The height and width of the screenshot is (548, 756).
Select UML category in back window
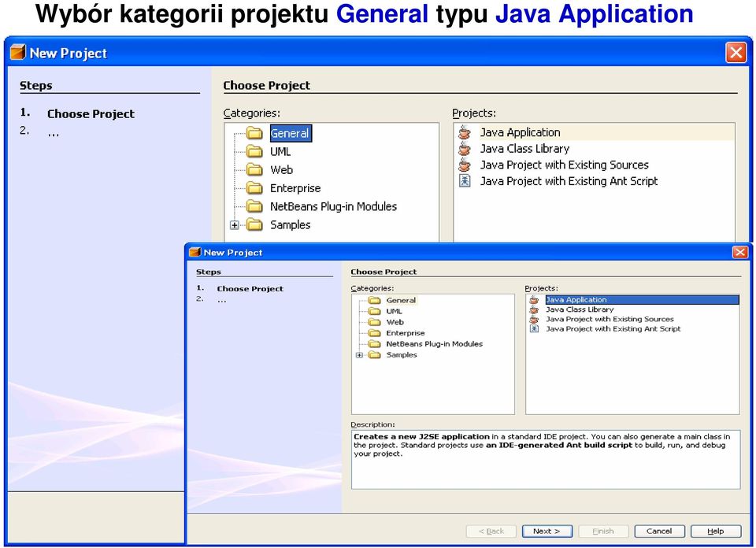pyautogui.click(x=280, y=151)
